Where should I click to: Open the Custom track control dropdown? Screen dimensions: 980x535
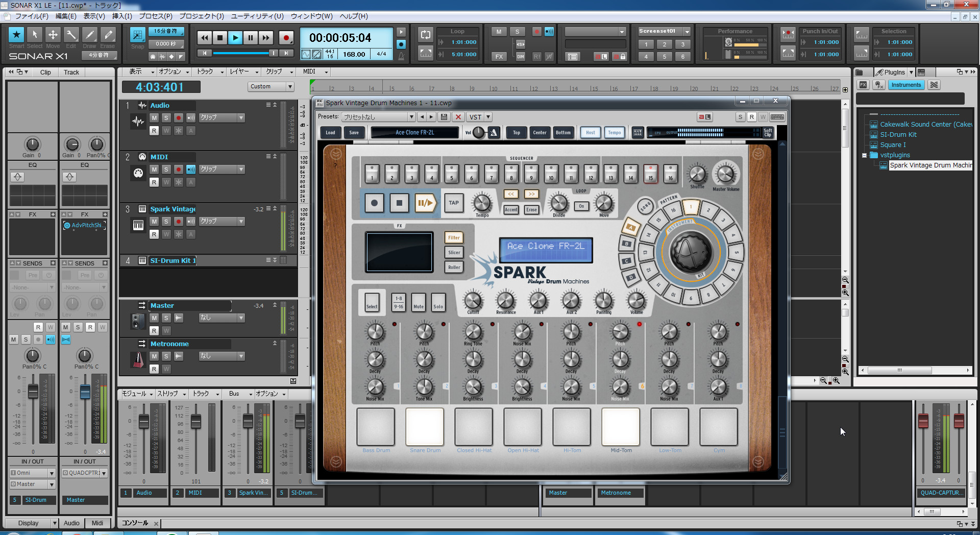(x=289, y=87)
